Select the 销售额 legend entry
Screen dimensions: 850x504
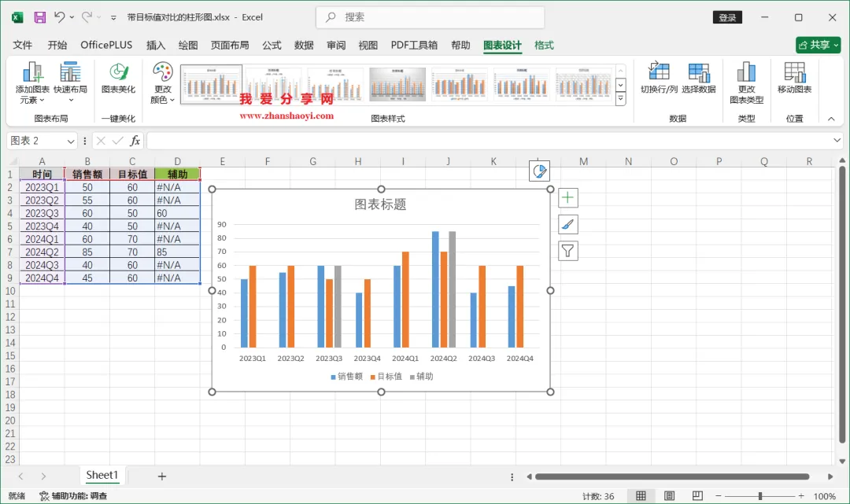click(346, 377)
